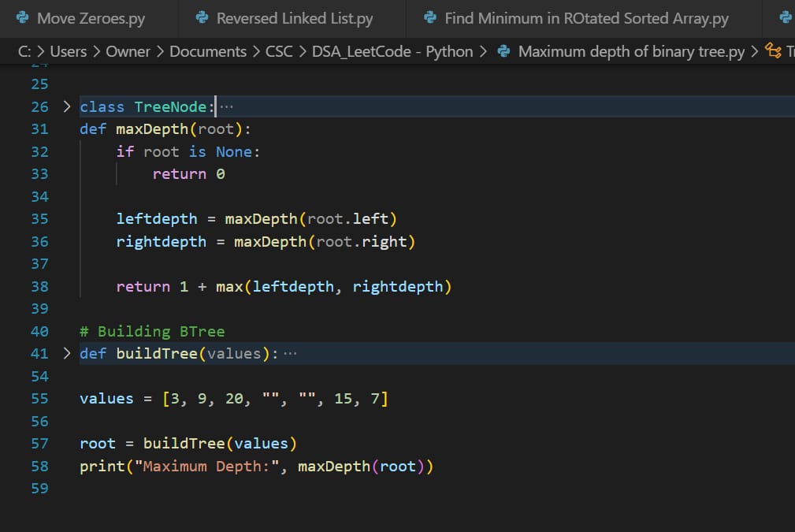Click the ellipsis after def buildTree(values)
This screenshot has height=532, width=795.
point(290,354)
